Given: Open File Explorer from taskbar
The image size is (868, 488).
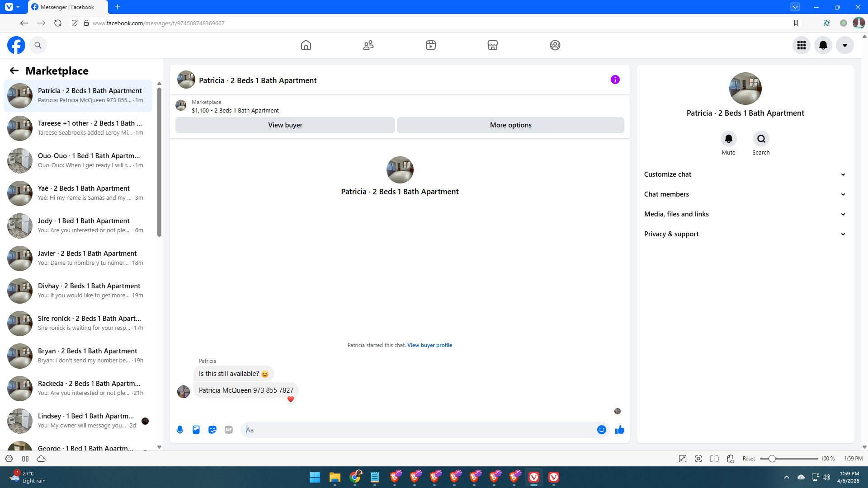Looking at the screenshot, I should tap(335, 477).
